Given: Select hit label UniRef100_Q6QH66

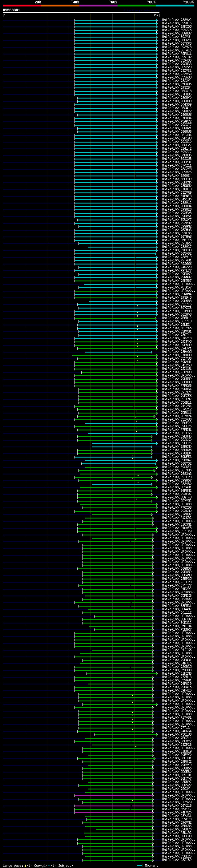Looking at the screenshot, I should pyautogui.click(x=176, y=768).
